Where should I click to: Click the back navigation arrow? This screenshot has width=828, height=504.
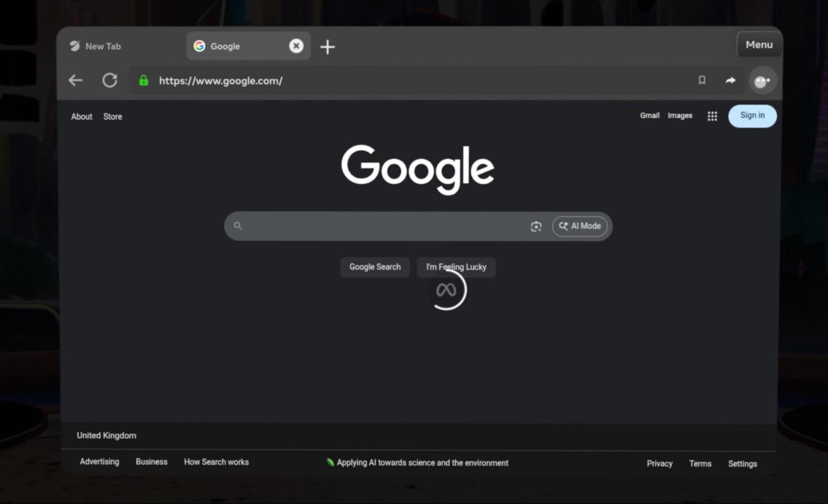[75, 80]
